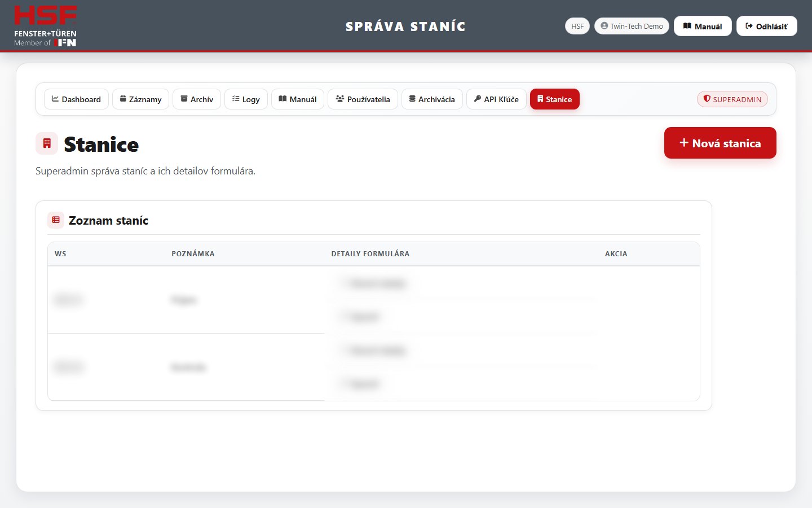Open the API Kľúče tab
This screenshot has height=508, width=812.
coord(496,99)
